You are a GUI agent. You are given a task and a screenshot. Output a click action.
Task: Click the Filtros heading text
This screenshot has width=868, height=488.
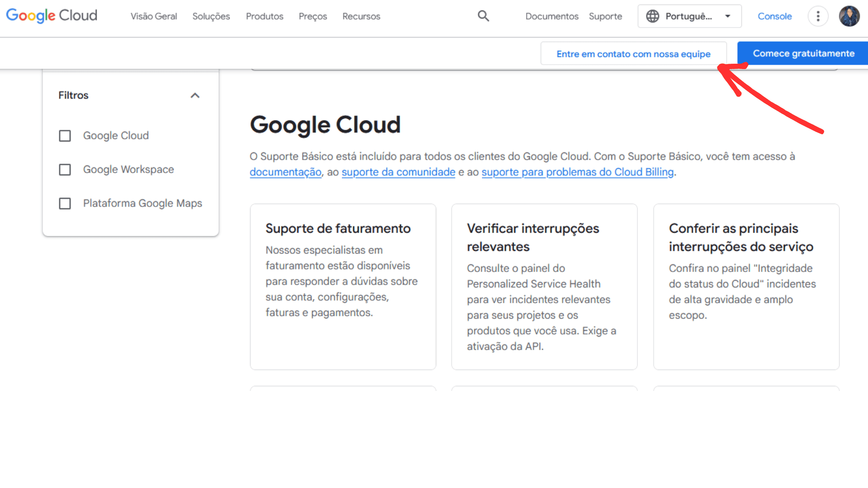click(73, 95)
